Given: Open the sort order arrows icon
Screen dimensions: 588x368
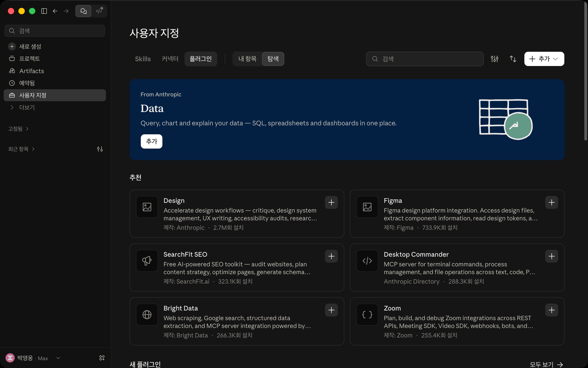Looking at the screenshot, I should coord(513,59).
